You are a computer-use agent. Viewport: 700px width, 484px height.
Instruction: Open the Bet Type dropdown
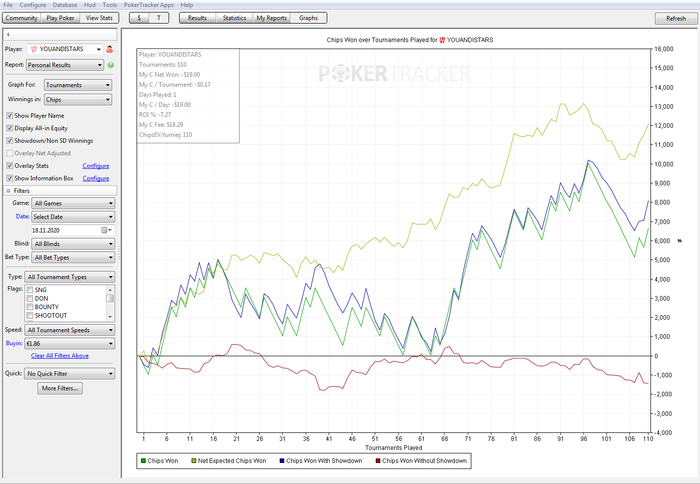[x=73, y=257]
